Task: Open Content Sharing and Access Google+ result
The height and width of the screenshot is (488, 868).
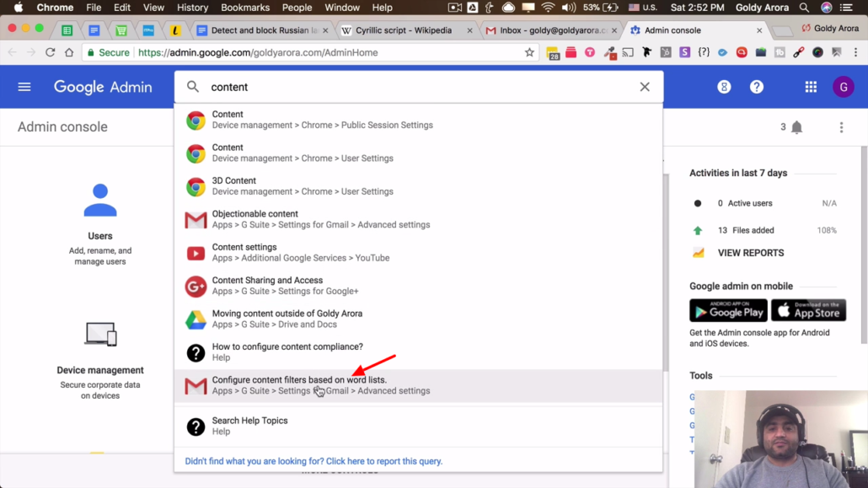Action: 419,286
